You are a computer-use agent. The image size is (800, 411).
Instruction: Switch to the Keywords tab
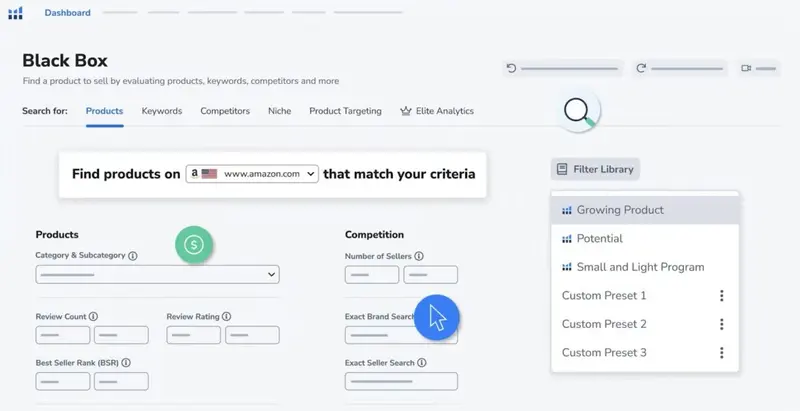pos(162,111)
